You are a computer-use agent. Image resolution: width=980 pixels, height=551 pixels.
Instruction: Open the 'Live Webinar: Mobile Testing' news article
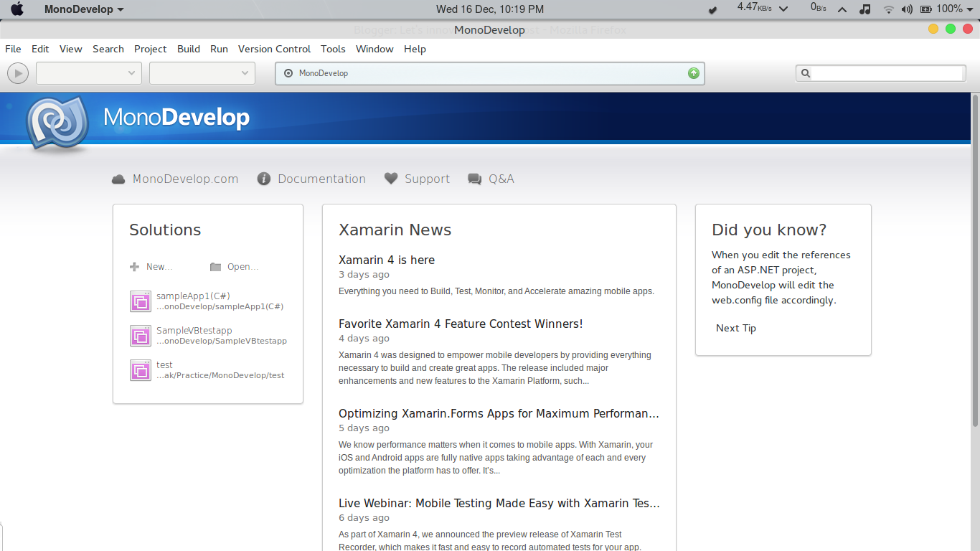point(499,503)
